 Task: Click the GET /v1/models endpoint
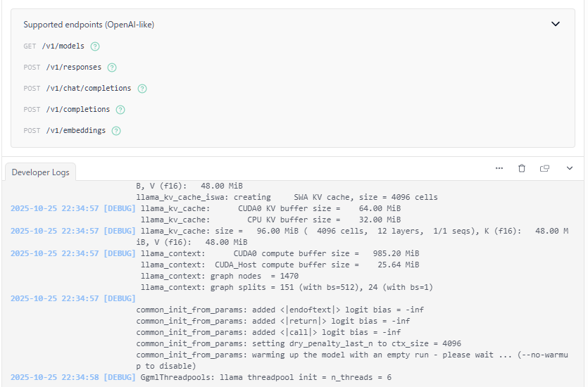pos(63,46)
